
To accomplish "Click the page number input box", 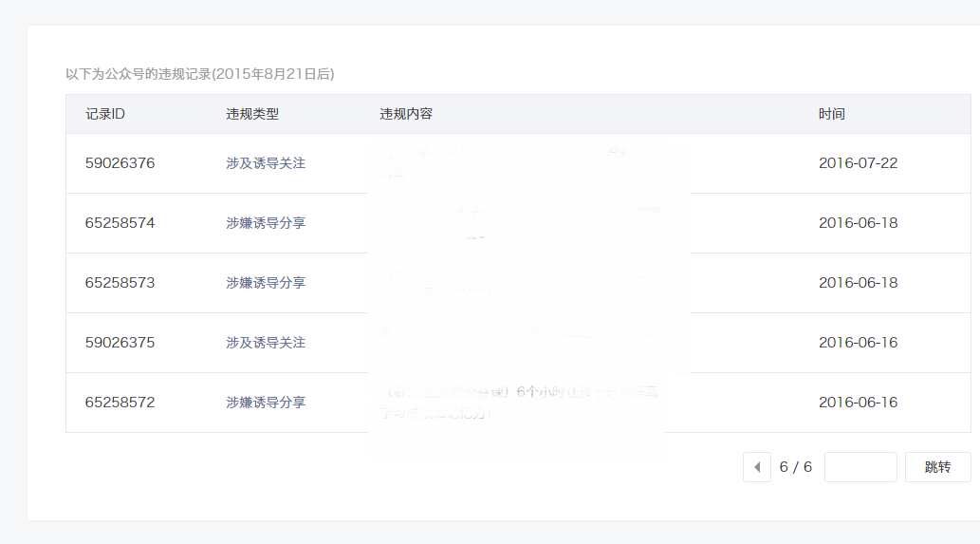I will pos(860,467).
